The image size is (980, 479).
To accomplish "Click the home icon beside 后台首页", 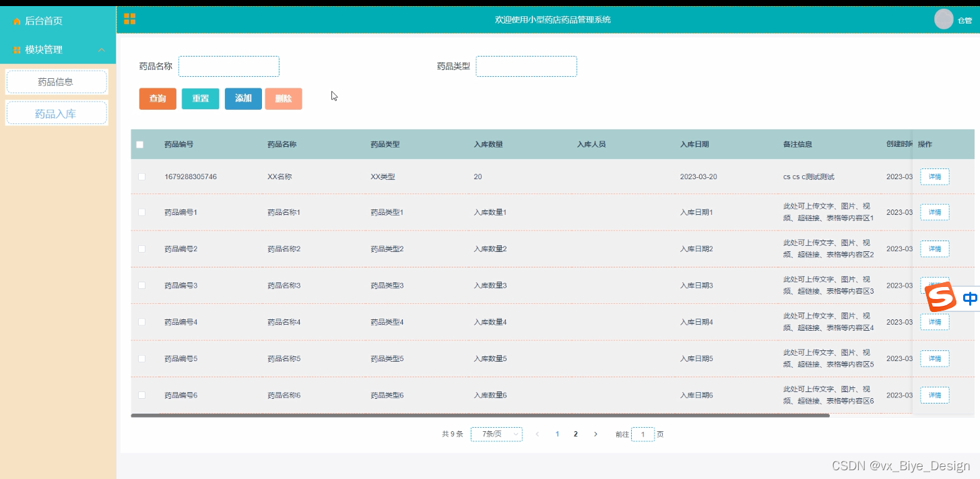I will [17, 22].
